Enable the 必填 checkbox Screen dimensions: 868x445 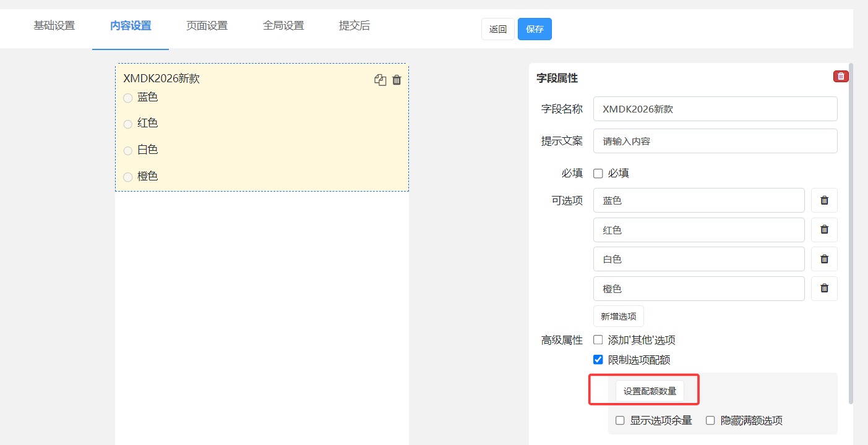pos(598,174)
